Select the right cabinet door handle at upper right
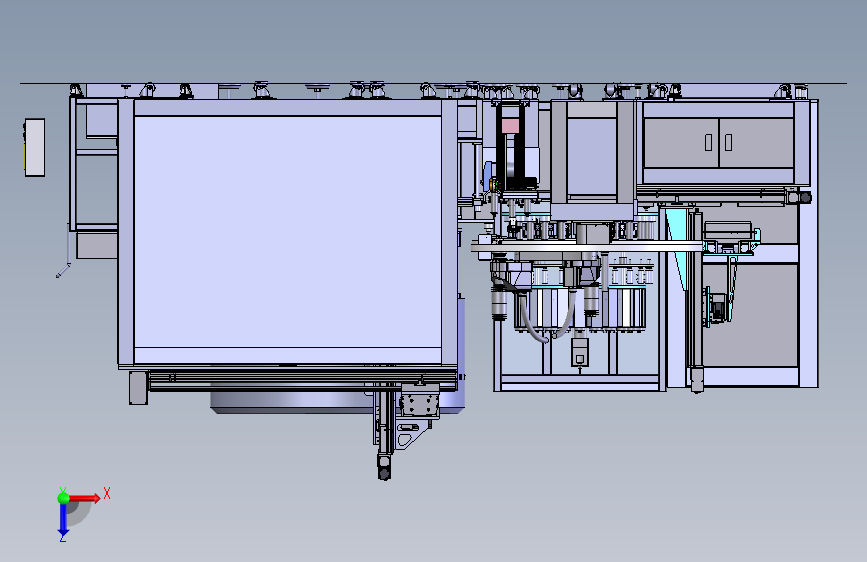Screen dimensions: 867x562 click(x=728, y=142)
